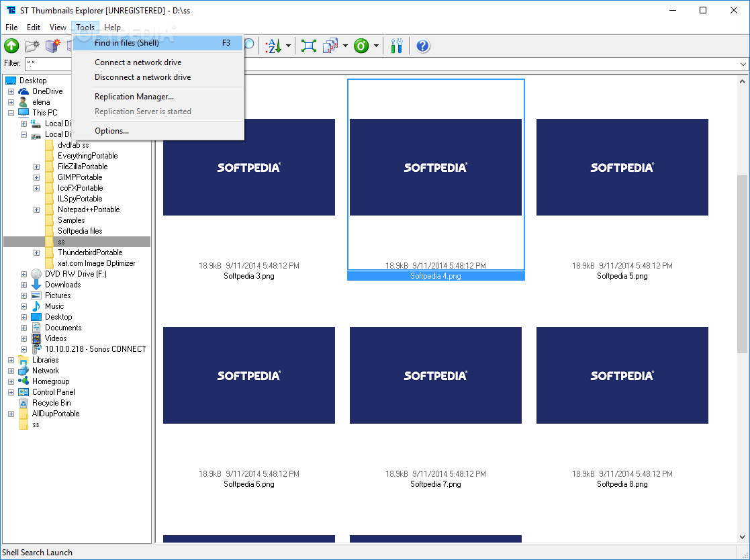Select the ILSpyPortable folder
The width and height of the screenshot is (750, 560).
(80, 199)
